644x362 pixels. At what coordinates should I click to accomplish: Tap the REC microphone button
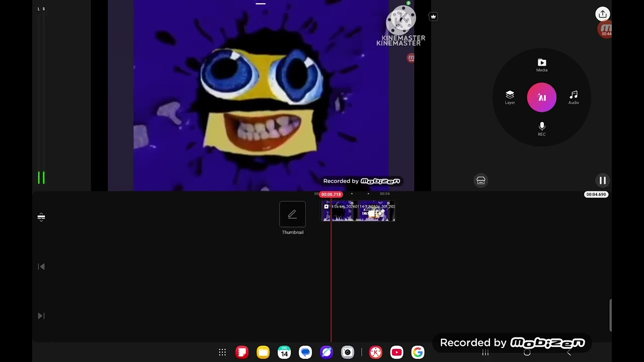[x=542, y=129]
